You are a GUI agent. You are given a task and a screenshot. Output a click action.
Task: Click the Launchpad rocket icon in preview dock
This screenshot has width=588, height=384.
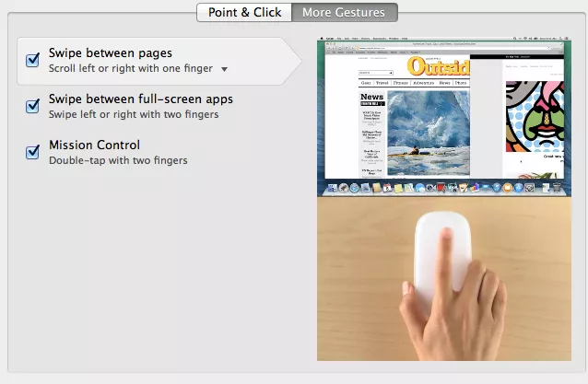coord(342,188)
